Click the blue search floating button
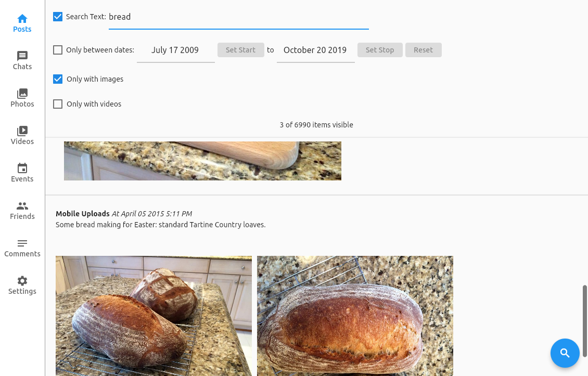The width and height of the screenshot is (588, 376). [565, 353]
